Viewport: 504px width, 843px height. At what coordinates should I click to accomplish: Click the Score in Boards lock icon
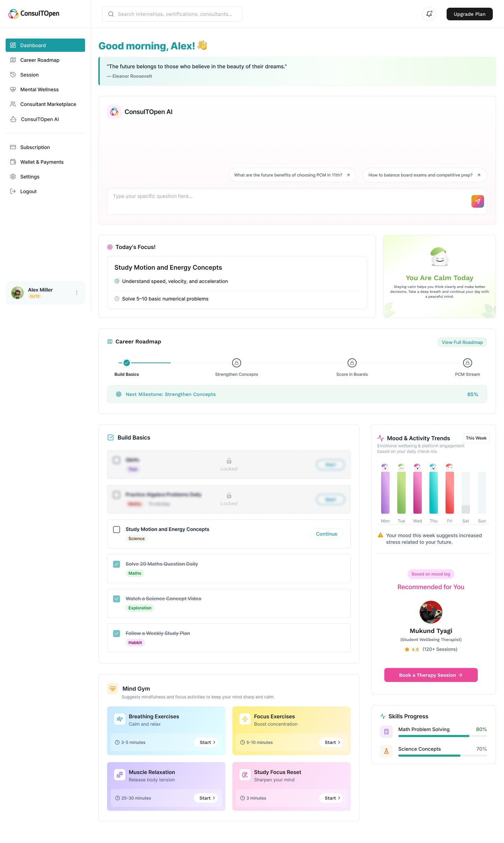click(x=352, y=363)
